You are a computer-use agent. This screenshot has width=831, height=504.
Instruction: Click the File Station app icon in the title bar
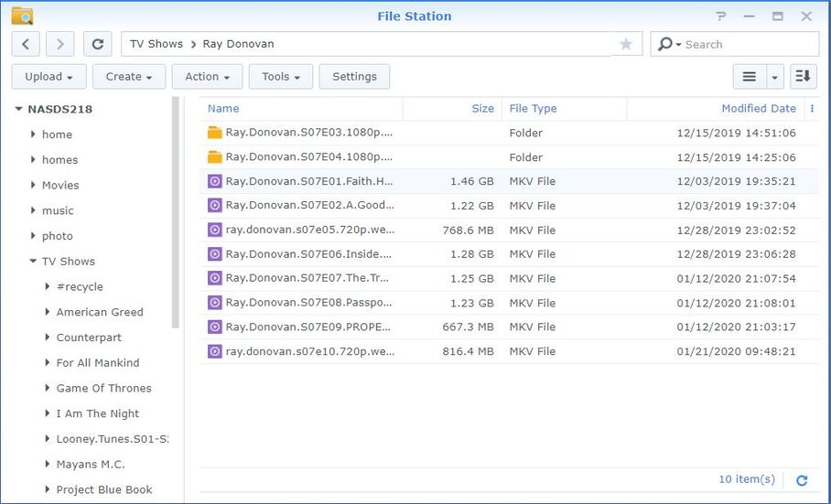tap(22, 16)
